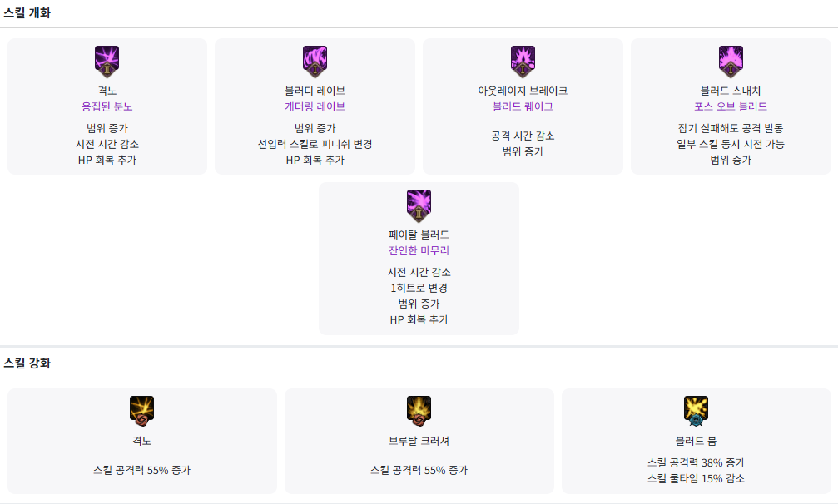Click the 블러드 붐 enhancement icon
838x504 pixels.
click(696, 410)
